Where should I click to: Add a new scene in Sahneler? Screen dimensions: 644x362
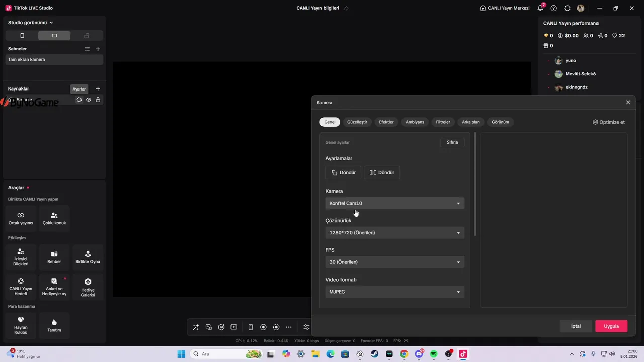pyautogui.click(x=98, y=49)
